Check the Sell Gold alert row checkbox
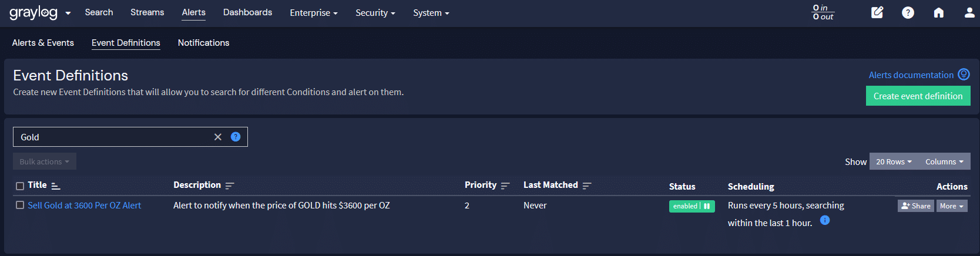 pos(20,206)
